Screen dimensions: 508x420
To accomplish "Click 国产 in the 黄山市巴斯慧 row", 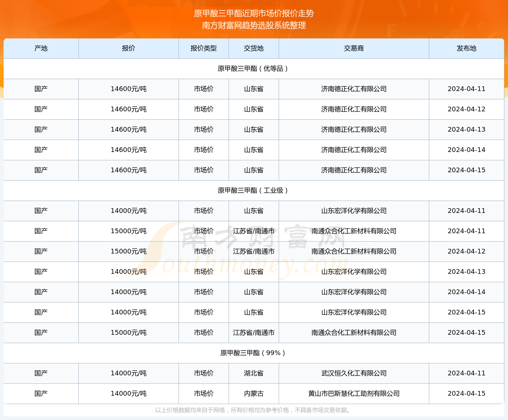I will (x=41, y=394).
